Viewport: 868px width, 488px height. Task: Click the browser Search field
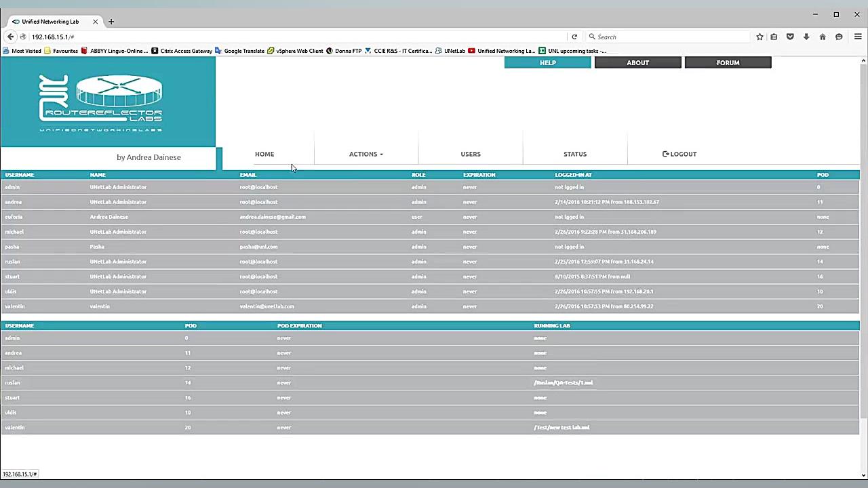click(668, 37)
